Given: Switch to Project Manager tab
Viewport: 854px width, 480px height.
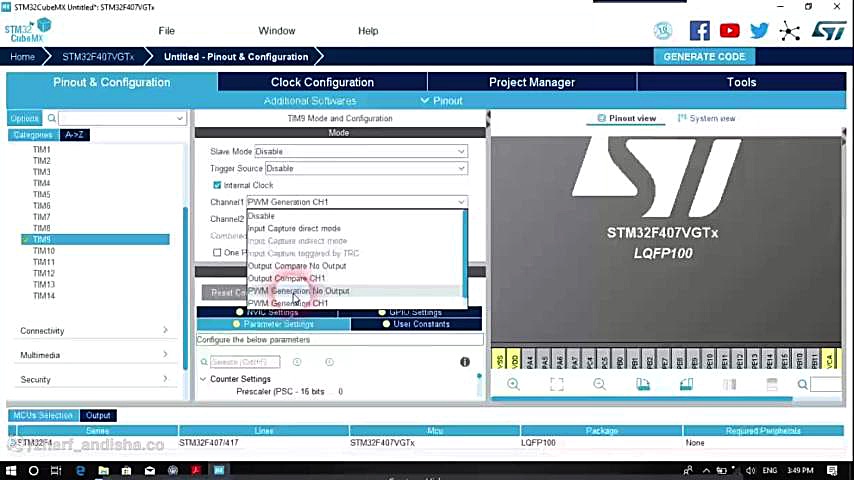Looking at the screenshot, I should tap(532, 82).
